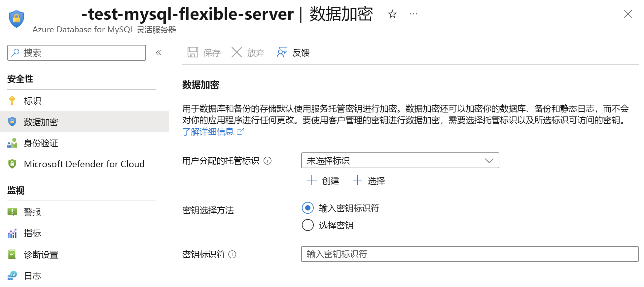The height and width of the screenshot is (287, 644).
Task: Click info icon beside 密钥标识符 label
Action: [x=232, y=254]
